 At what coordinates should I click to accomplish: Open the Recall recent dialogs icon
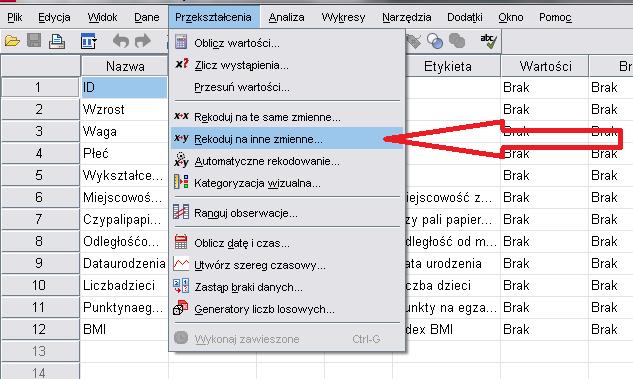88,41
